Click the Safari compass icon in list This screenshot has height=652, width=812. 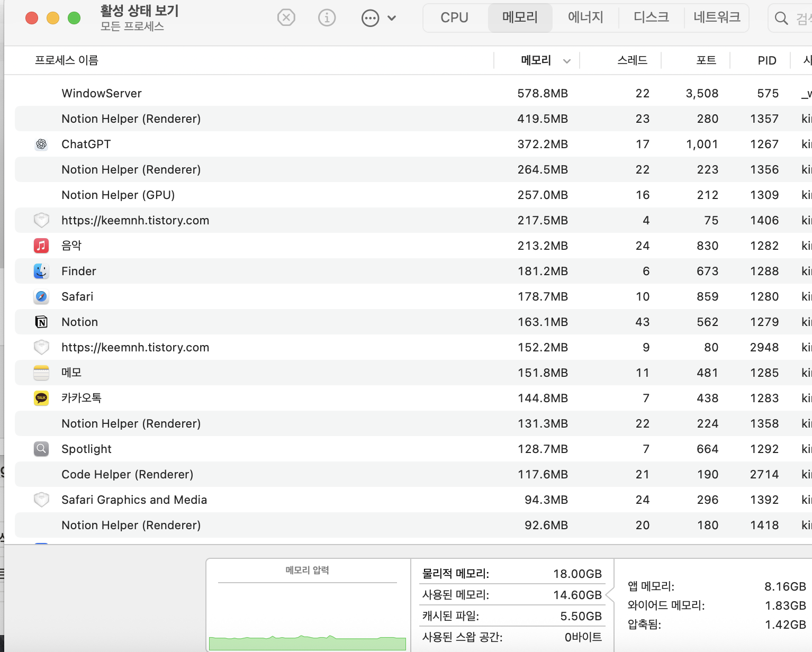point(41,296)
